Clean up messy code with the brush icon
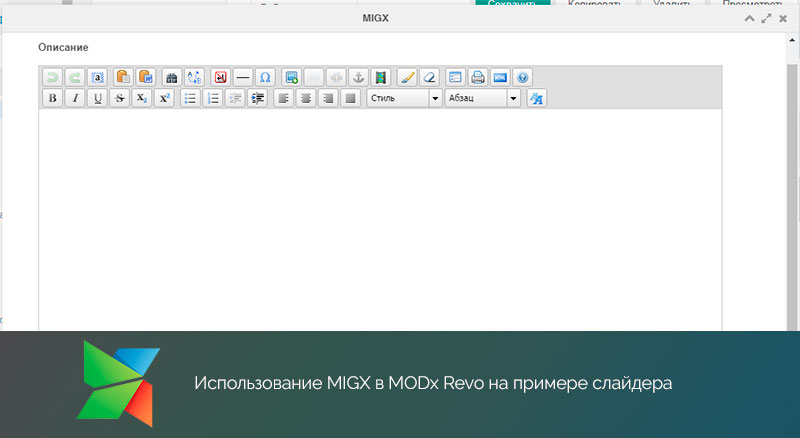 point(407,77)
